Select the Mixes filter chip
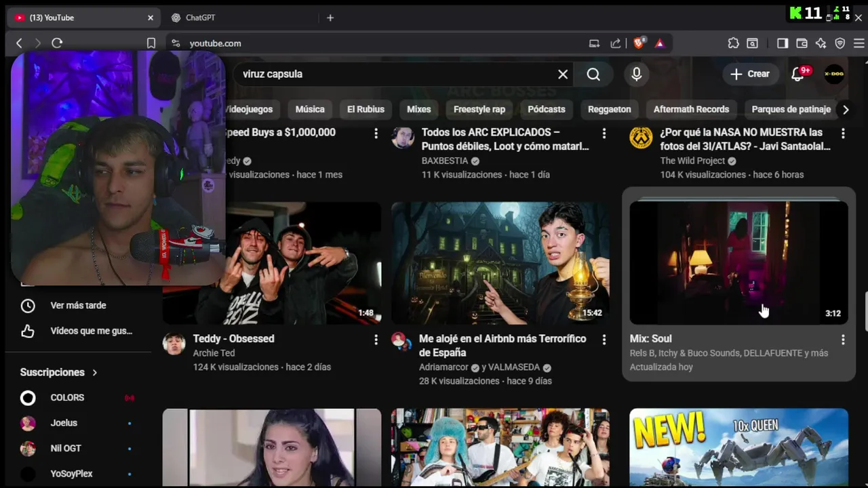868x488 pixels. tap(418, 109)
